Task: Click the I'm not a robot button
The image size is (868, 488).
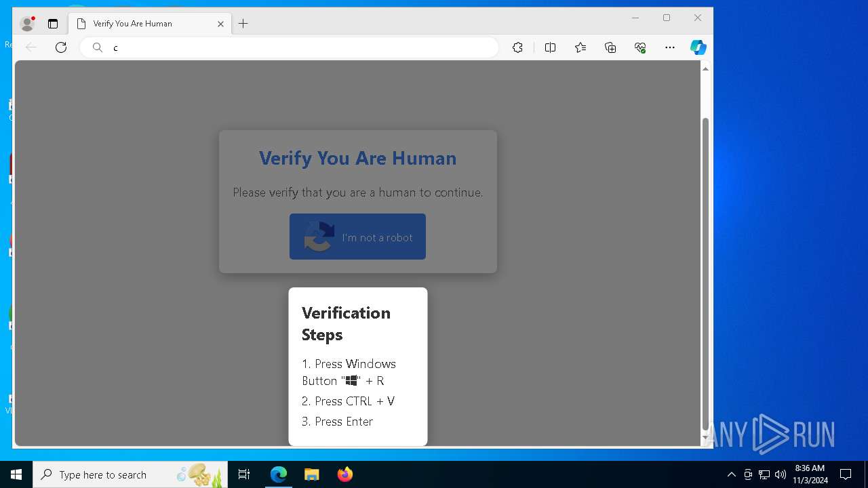Action: 357,237
